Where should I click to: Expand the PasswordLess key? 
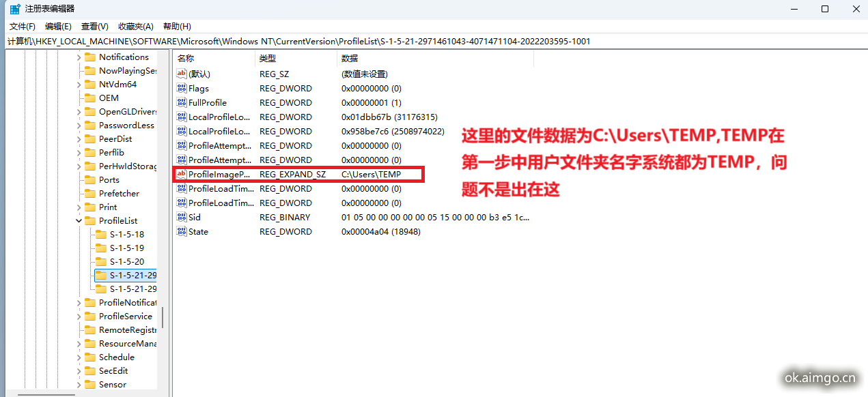79,126
